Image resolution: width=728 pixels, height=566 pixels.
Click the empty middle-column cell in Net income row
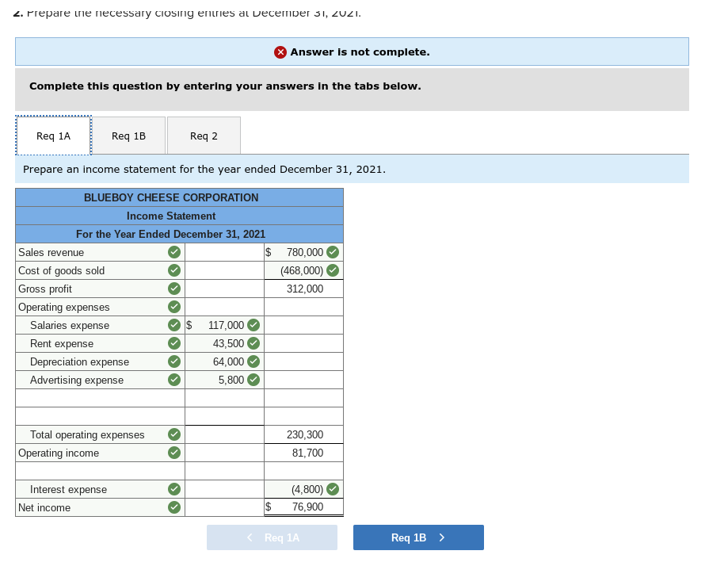click(x=225, y=507)
